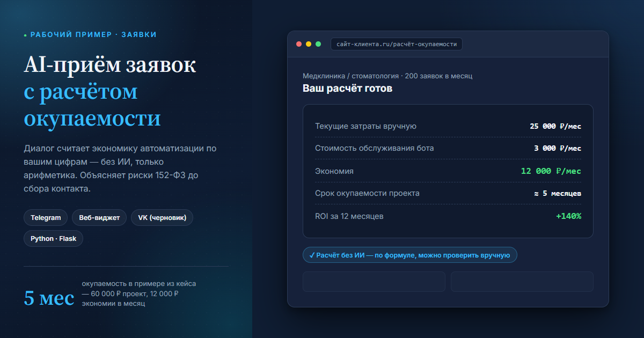Click the blue 'с расчётом окупаемости' headline
The height and width of the screenshot is (338, 644).
coord(92,105)
